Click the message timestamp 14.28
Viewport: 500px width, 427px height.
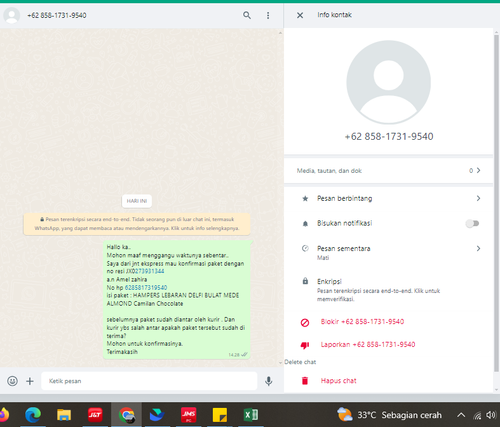234,355
